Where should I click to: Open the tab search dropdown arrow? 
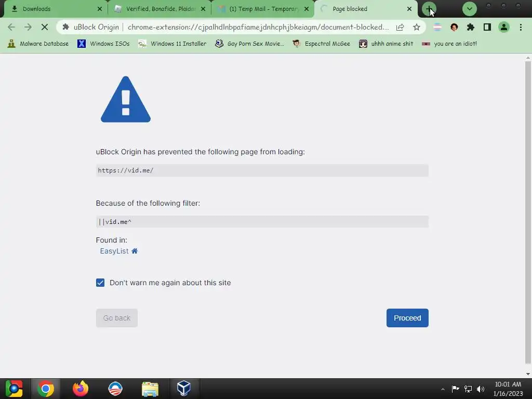[470, 9]
